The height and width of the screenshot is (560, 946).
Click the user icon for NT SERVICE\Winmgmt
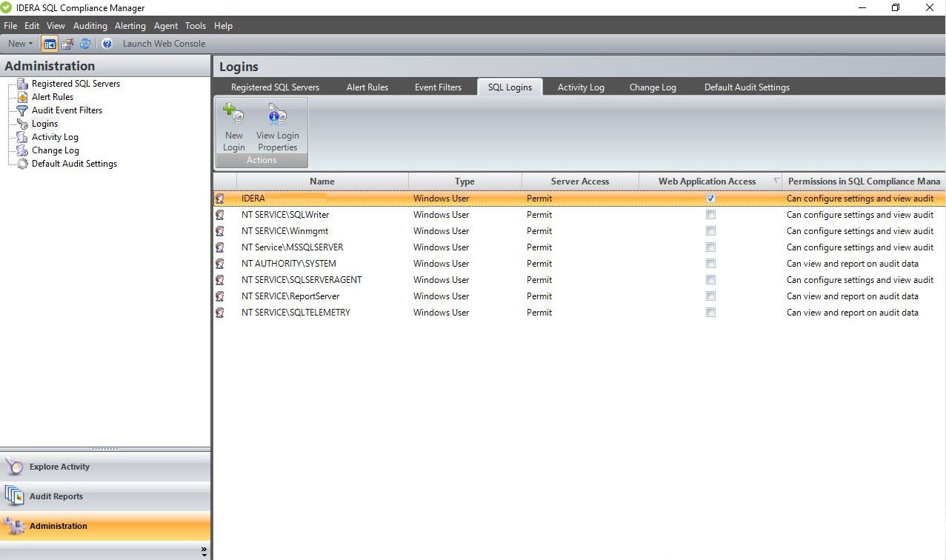(220, 231)
